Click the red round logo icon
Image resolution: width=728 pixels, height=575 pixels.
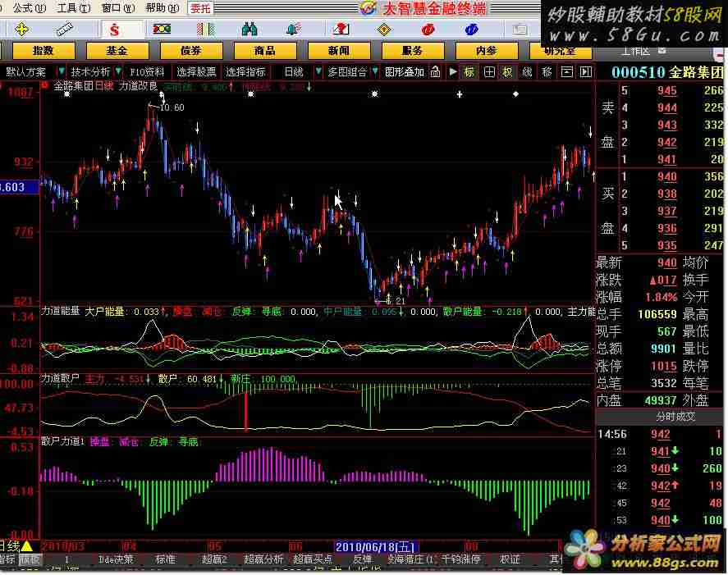428,30
